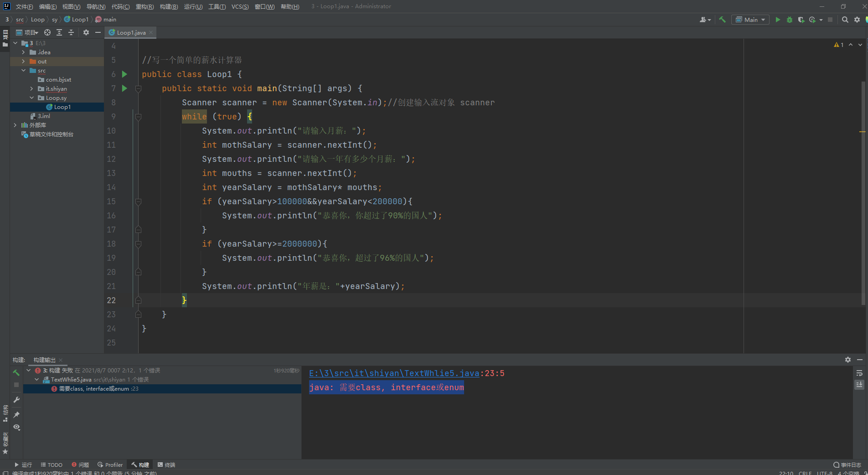The height and width of the screenshot is (475, 868).
Task: Open the 编辑(E) menu
Action: (48, 6)
